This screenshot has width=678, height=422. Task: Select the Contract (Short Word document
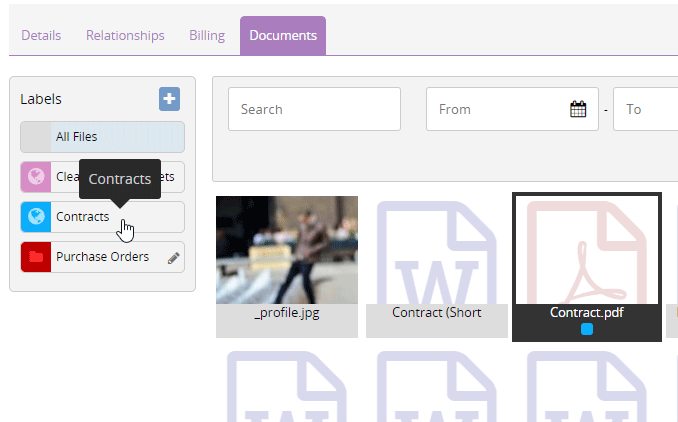(x=437, y=267)
